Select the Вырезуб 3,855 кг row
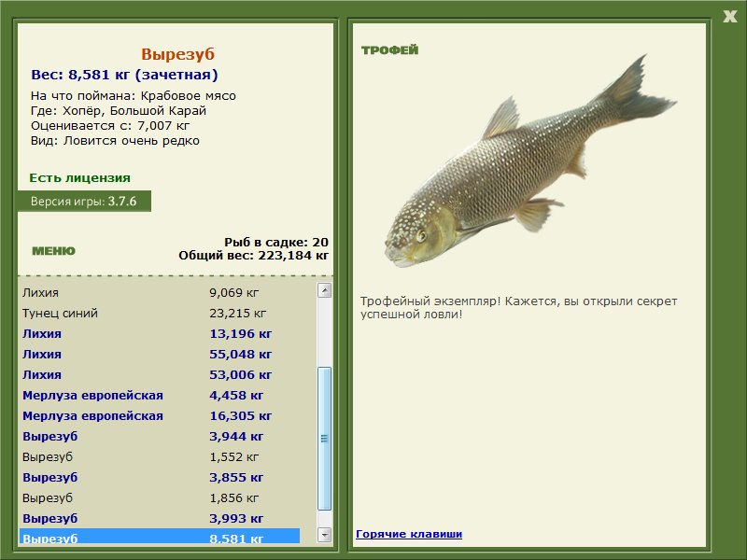 [160, 477]
